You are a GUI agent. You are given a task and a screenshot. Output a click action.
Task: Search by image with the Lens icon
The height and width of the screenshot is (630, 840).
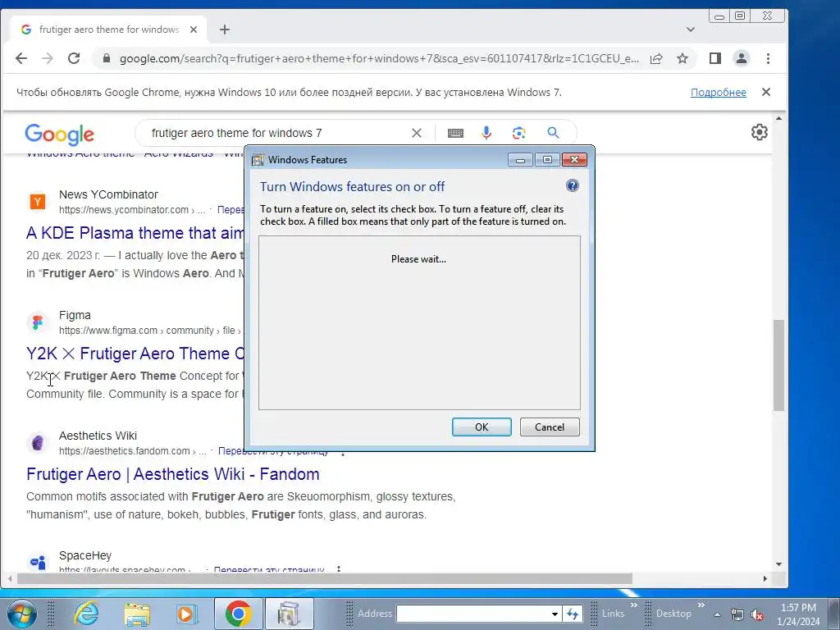point(518,133)
